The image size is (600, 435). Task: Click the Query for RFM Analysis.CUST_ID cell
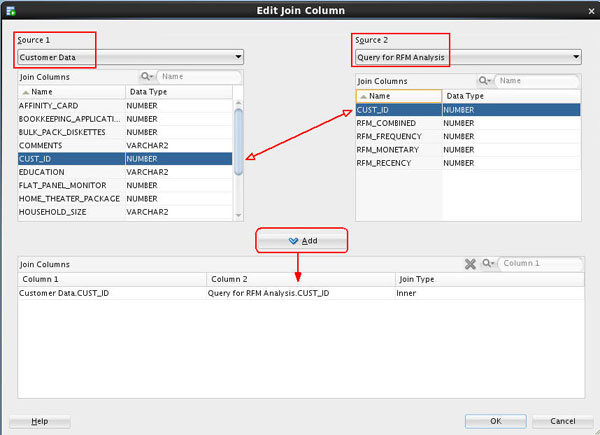301,293
